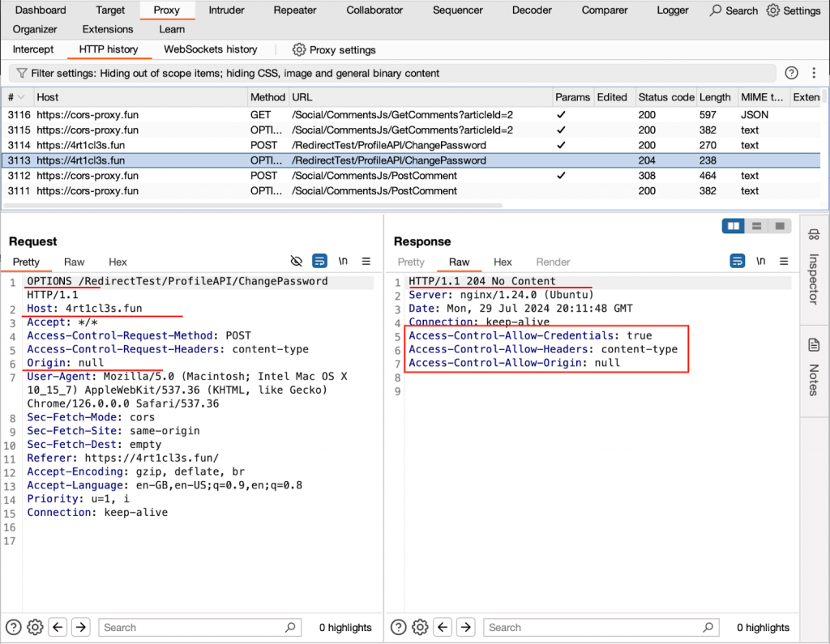830x644 pixels.
Task: Click Response search magnifier icon
Action: click(708, 627)
